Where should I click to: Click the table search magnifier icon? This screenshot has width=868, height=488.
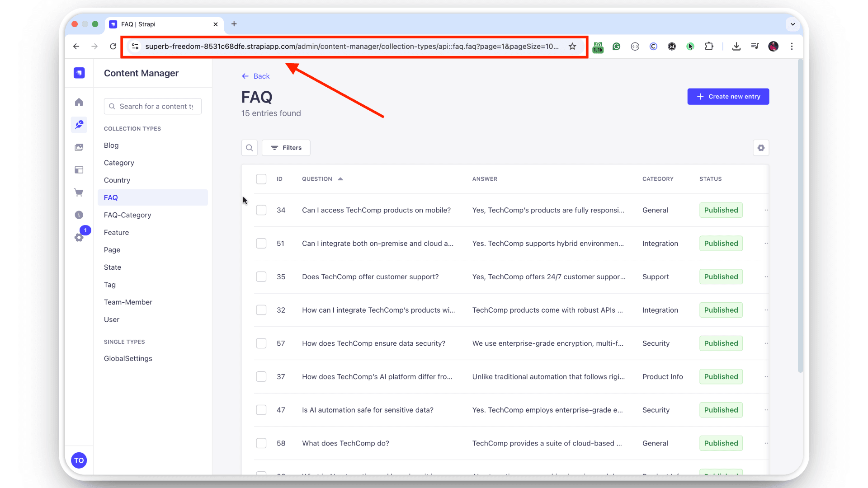tap(249, 148)
